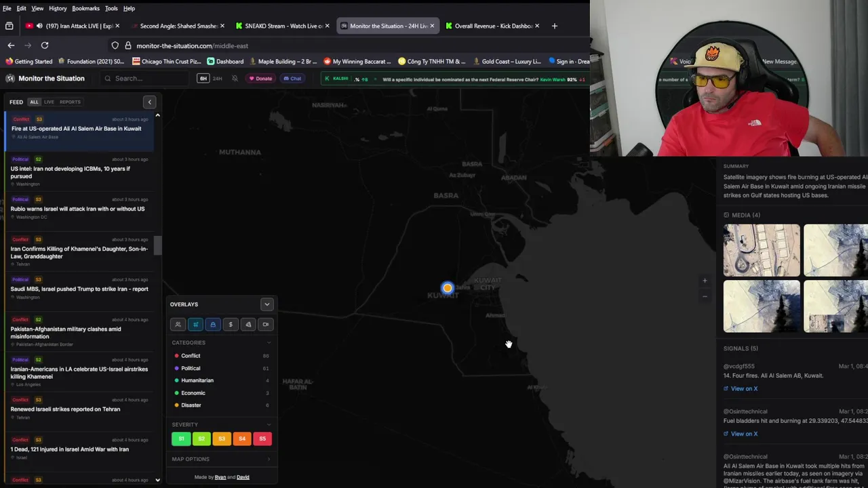The width and height of the screenshot is (868, 488).
Task: Click the tracking protection shield icon
Action: tap(115, 45)
